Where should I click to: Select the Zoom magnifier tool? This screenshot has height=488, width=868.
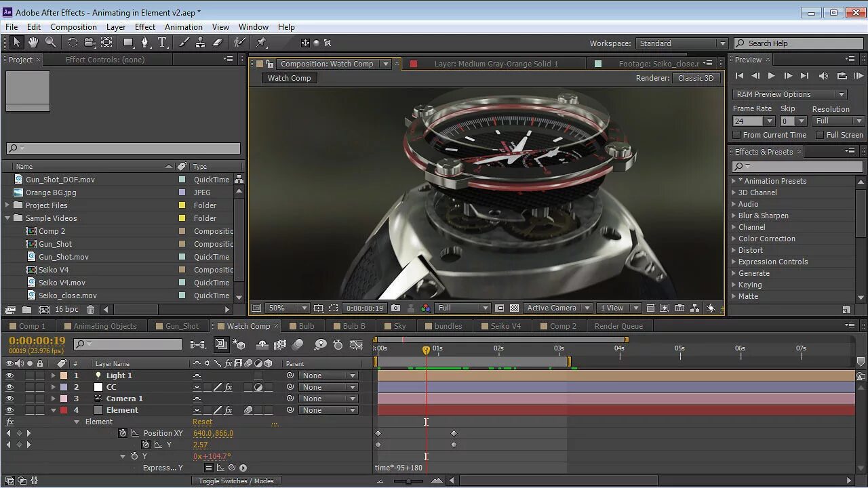(51, 43)
